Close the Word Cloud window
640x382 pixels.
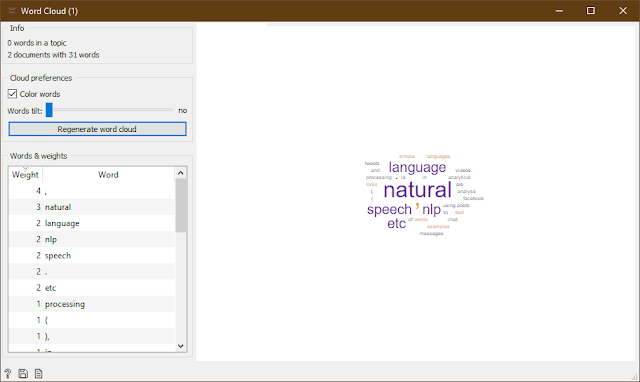pos(623,11)
